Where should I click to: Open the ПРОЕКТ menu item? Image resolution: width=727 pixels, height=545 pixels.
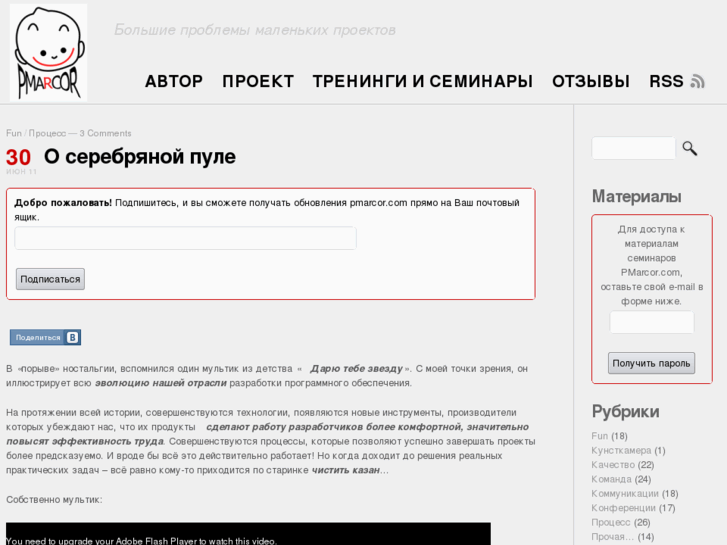point(258,81)
